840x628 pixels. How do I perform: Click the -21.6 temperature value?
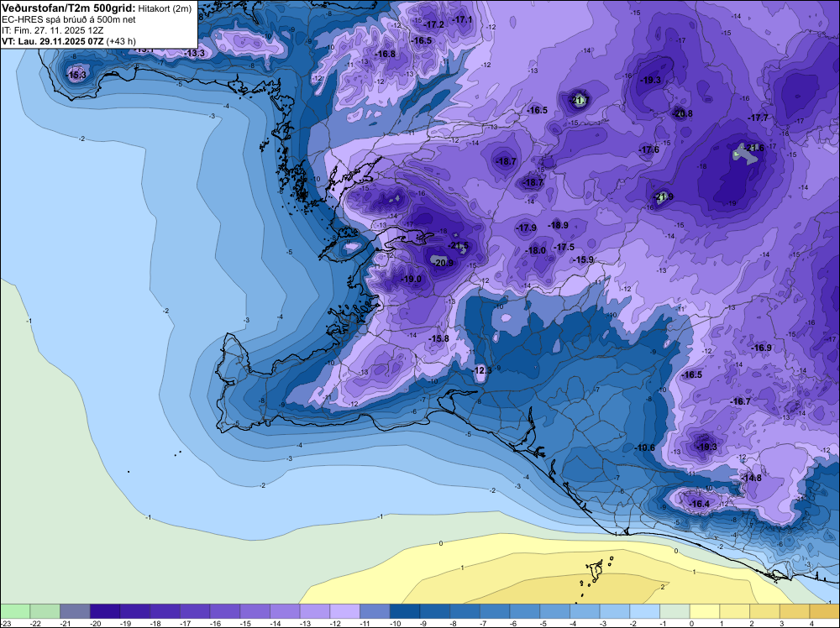[754, 149]
